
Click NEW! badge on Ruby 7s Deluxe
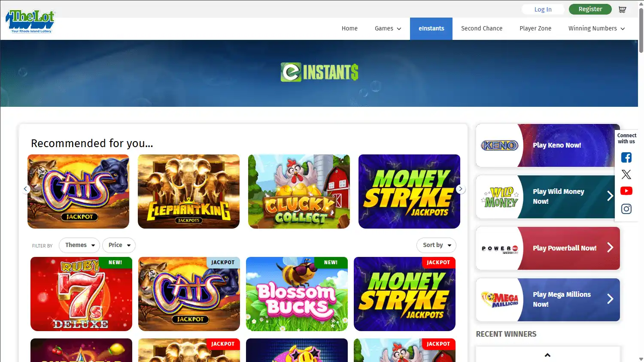point(115,262)
